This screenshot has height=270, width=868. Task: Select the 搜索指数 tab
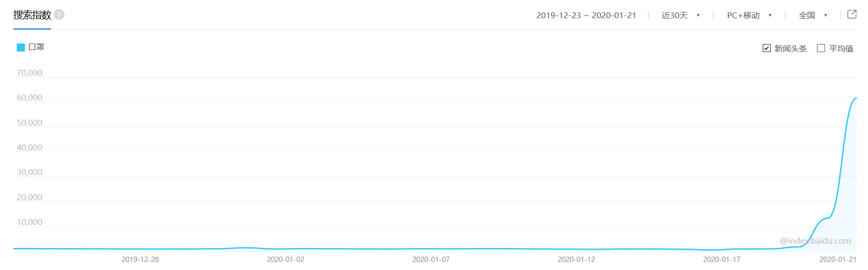point(32,15)
